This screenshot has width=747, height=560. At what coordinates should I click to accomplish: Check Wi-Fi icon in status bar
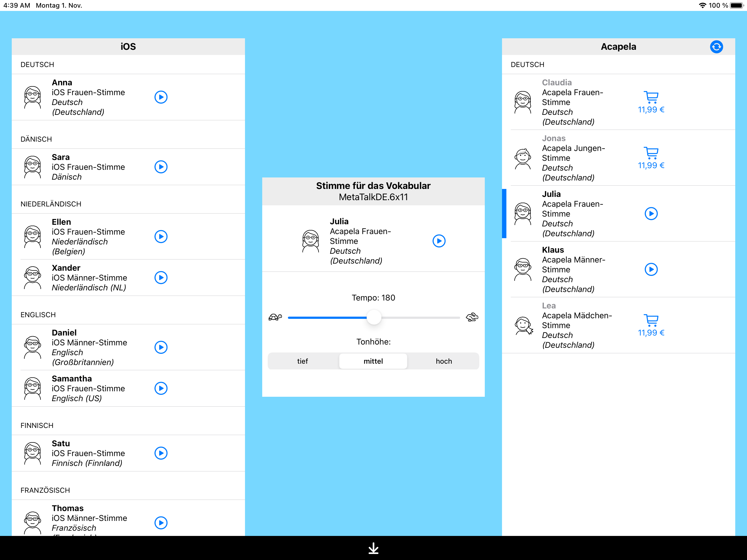(x=702, y=5)
